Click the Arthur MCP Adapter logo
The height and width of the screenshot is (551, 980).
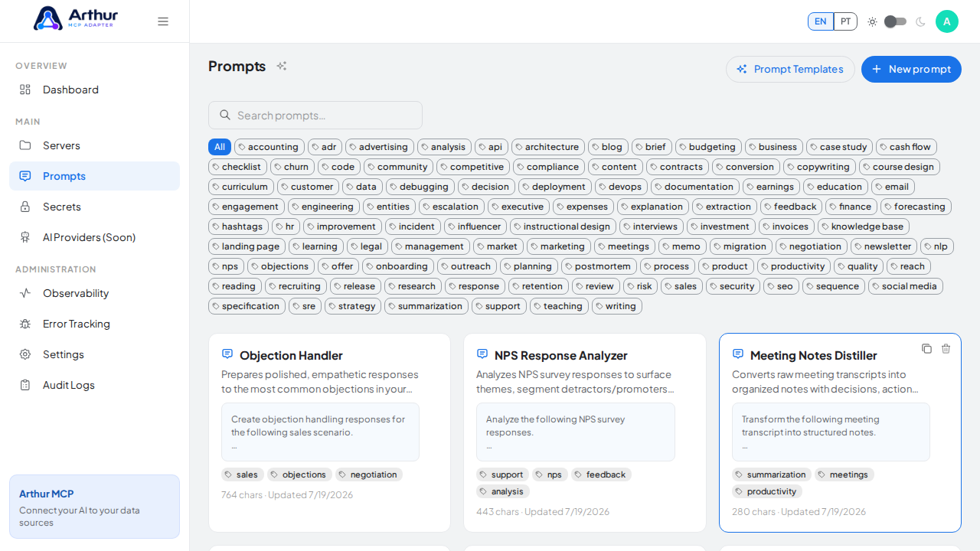(75, 18)
